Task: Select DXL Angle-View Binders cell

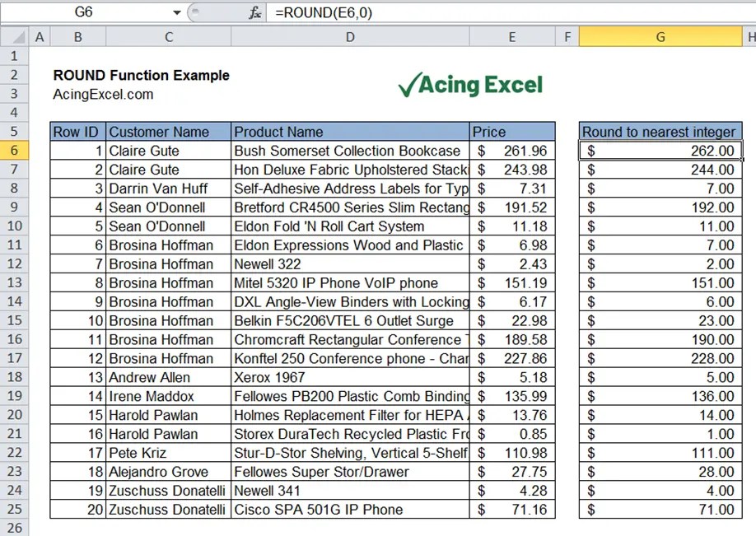Action: 350,301
